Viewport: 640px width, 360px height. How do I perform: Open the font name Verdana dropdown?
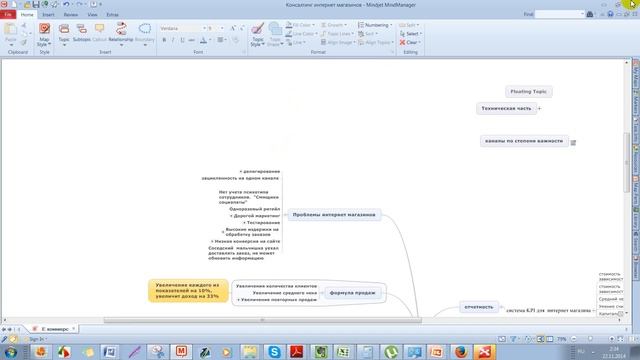click(x=204, y=28)
